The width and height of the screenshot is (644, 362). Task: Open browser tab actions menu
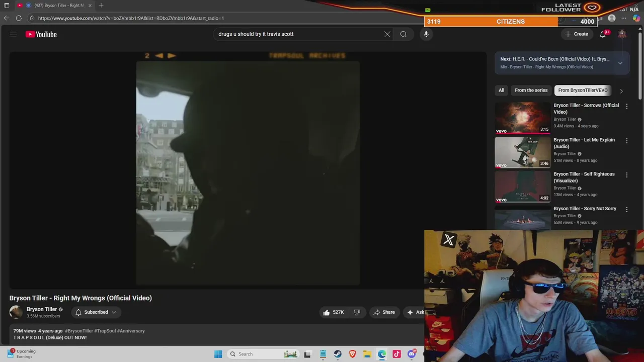(7, 5)
